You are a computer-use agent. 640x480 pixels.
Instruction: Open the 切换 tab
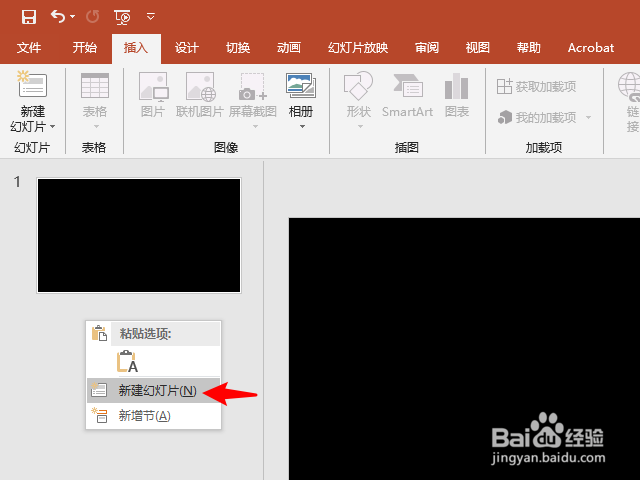click(238, 48)
